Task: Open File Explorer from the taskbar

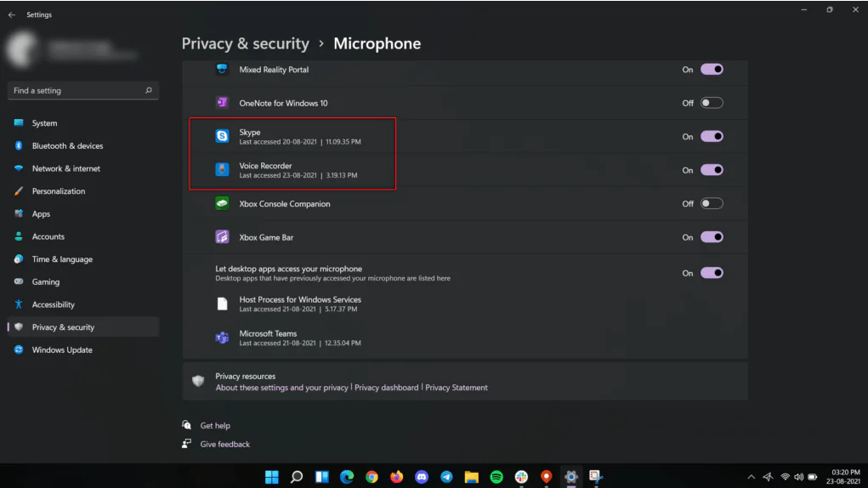Action: (472, 477)
